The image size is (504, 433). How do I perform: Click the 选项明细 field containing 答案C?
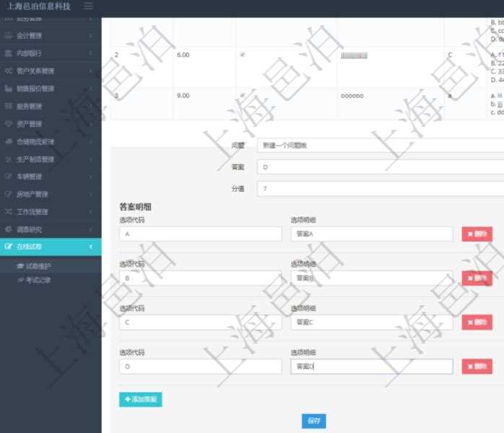click(372, 322)
